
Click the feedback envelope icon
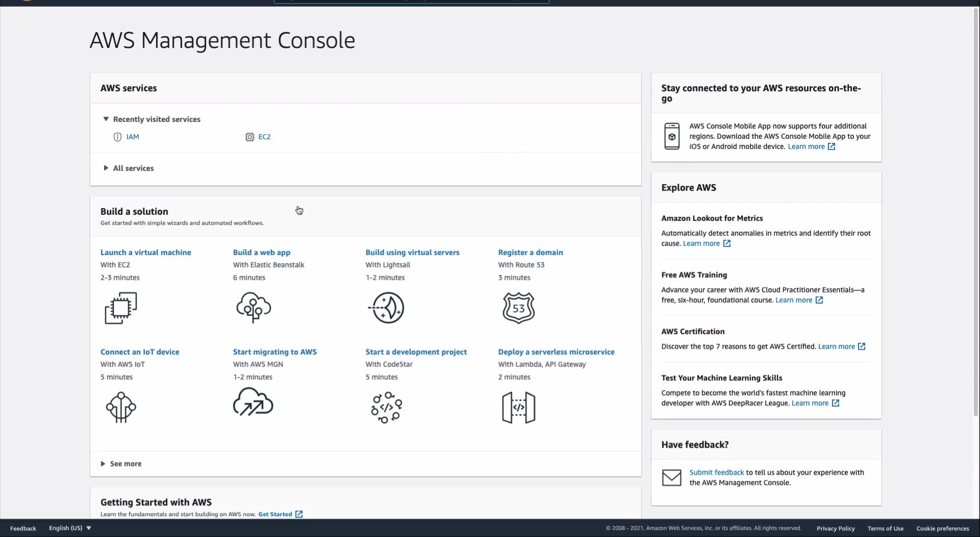point(672,478)
